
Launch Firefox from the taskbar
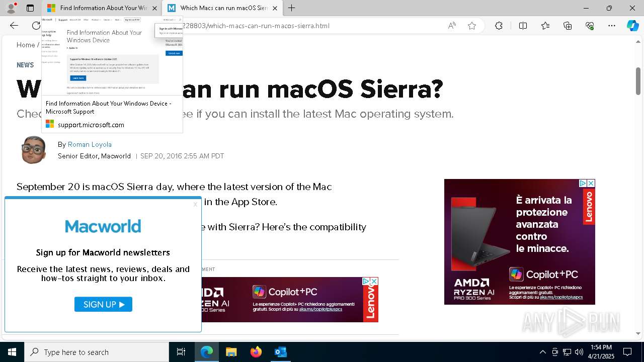point(256,352)
